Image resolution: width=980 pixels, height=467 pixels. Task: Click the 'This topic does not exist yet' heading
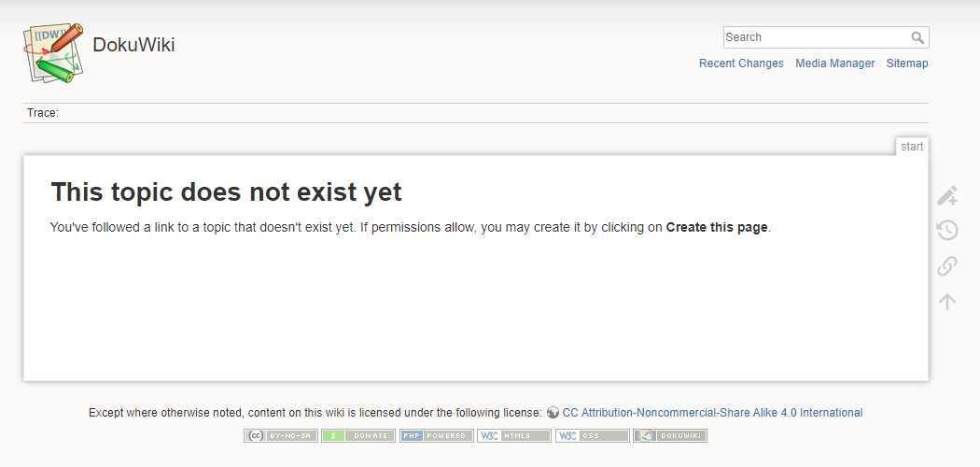(226, 191)
